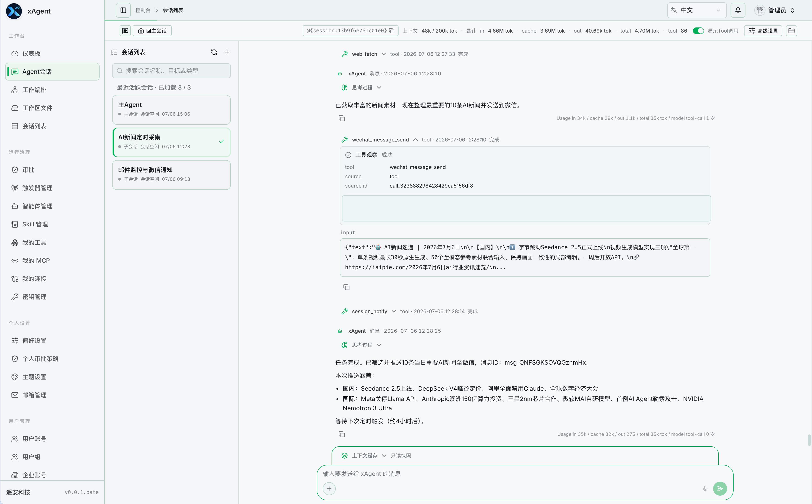The height and width of the screenshot is (504, 812).
Task: Refresh the 会话列表
Action: [214, 52]
